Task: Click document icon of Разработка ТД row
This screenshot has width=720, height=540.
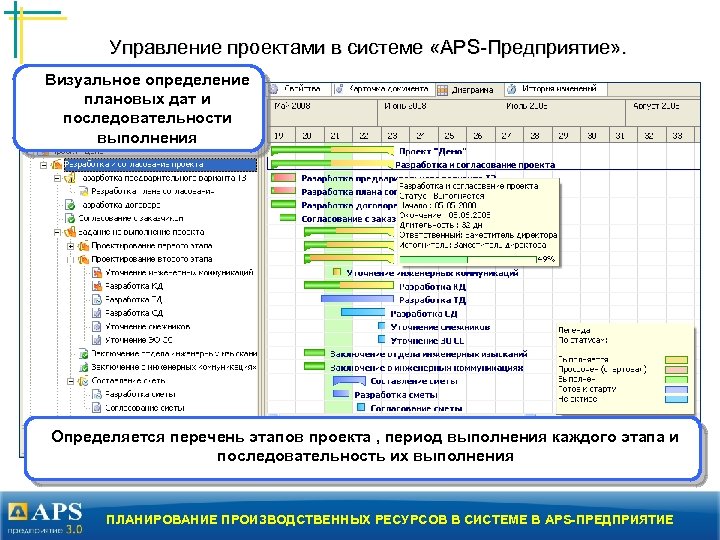Action: coord(97,300)
